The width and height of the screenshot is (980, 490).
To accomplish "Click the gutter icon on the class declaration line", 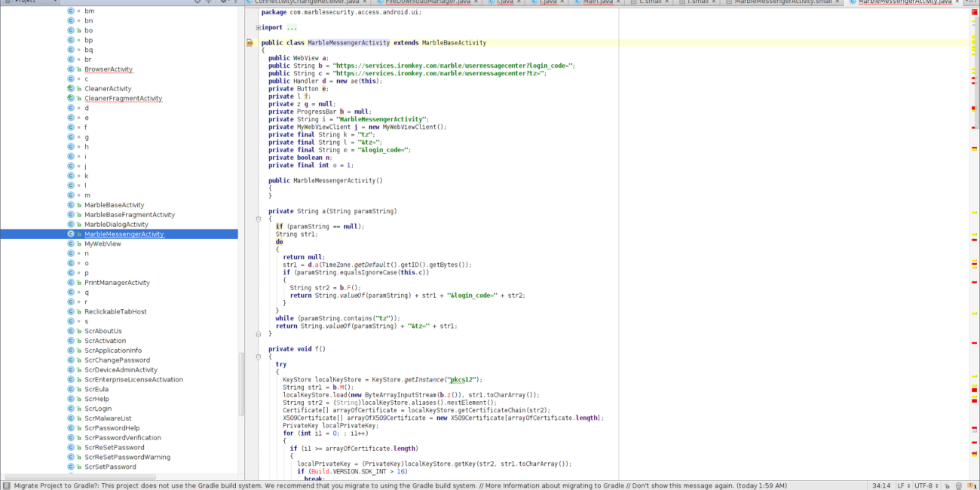I will (x=250, y=43).
